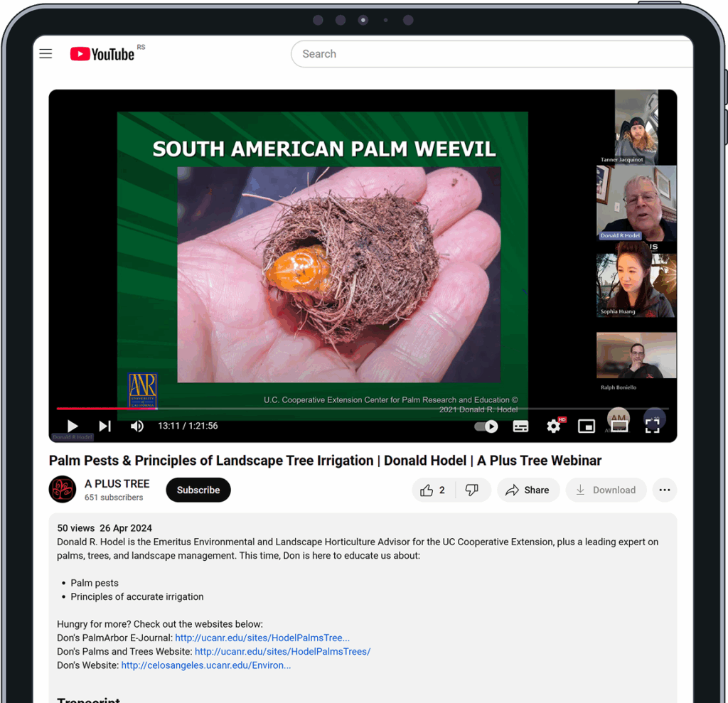The width and height of the screenshot is (728, 703).
Task: Switch to miniplayer mode
Action: [587, 426]
